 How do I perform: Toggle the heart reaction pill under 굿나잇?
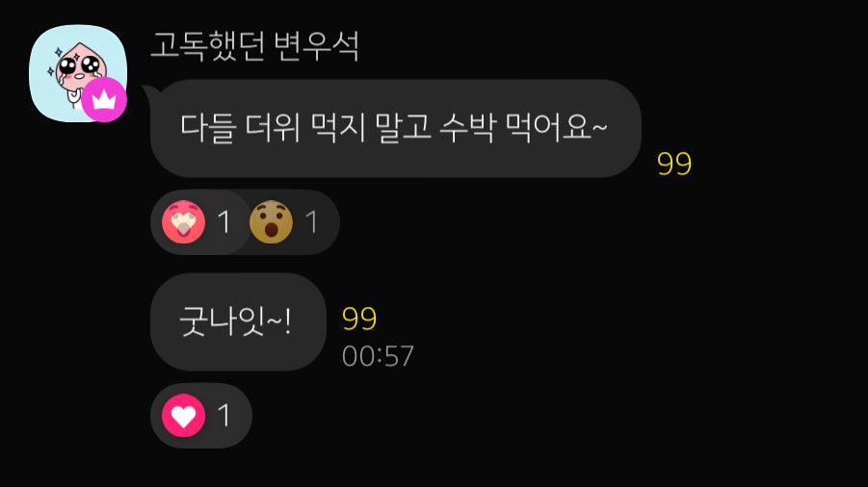[201, 416]
